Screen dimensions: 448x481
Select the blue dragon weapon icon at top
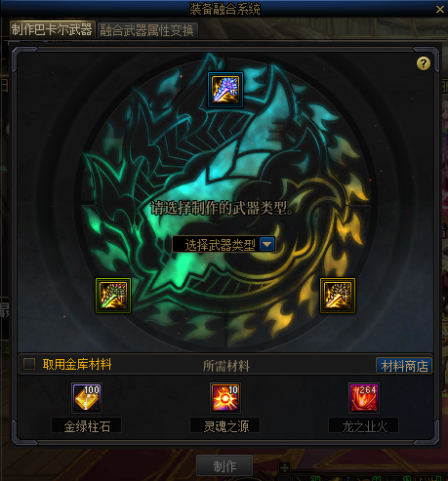[225, 90]
